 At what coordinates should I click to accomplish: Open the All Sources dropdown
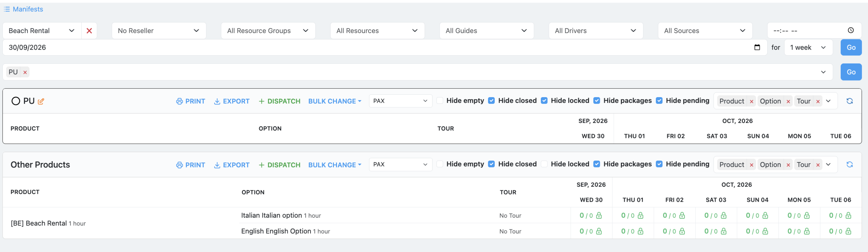coord(704,31)
